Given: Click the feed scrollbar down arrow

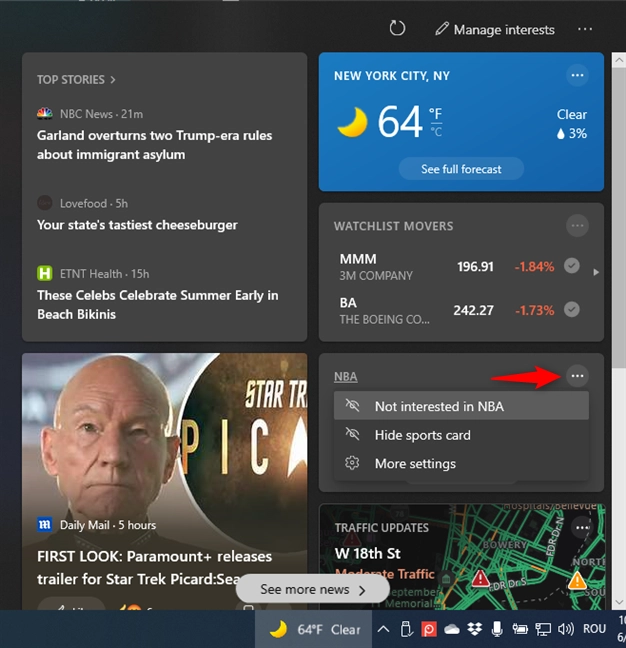Looking at the screenshot, I should point(619,602).
